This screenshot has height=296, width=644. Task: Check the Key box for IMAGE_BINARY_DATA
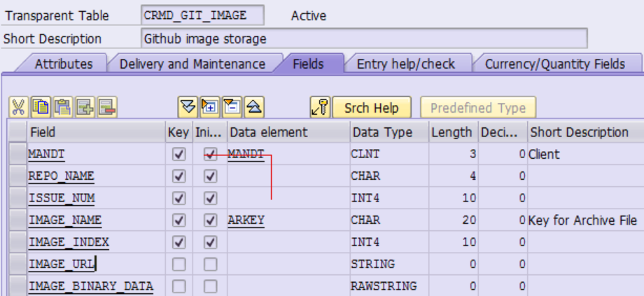[178, 286]
